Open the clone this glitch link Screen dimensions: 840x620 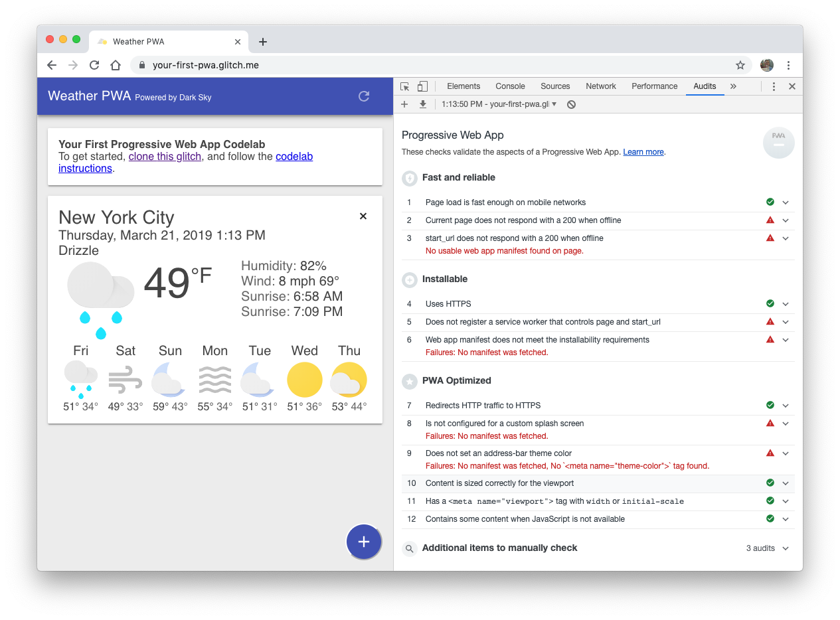coord(165,157)
